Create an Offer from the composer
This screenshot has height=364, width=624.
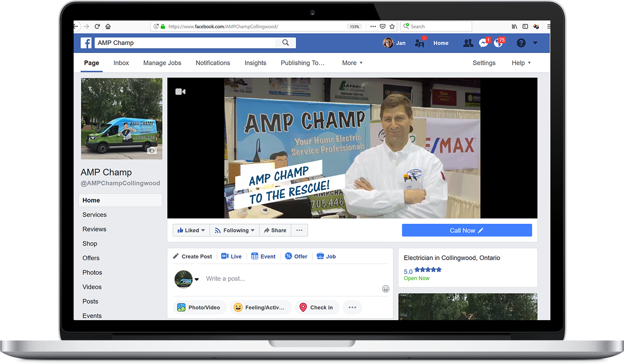point(296,256)
